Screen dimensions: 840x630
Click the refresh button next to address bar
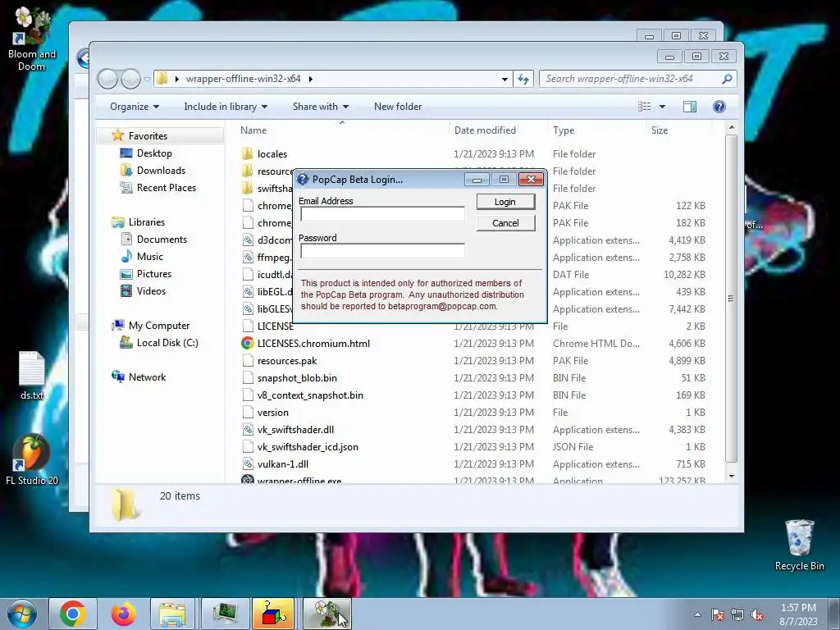coord(523,79)
